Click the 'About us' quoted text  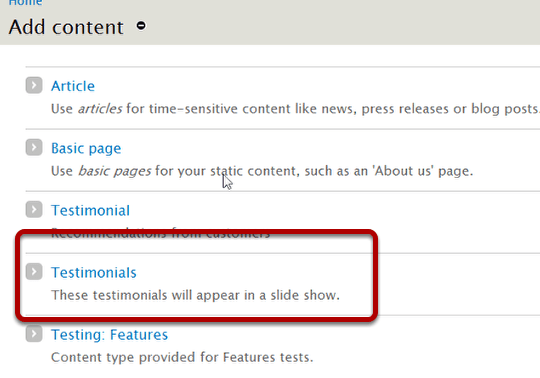[x=403, y=171]
